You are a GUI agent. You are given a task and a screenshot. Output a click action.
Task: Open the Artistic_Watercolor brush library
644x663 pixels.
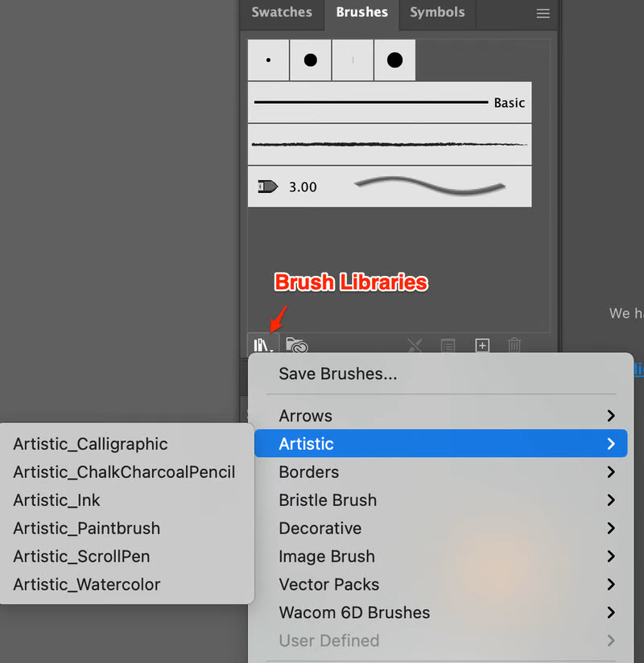[x=87, y=584]
